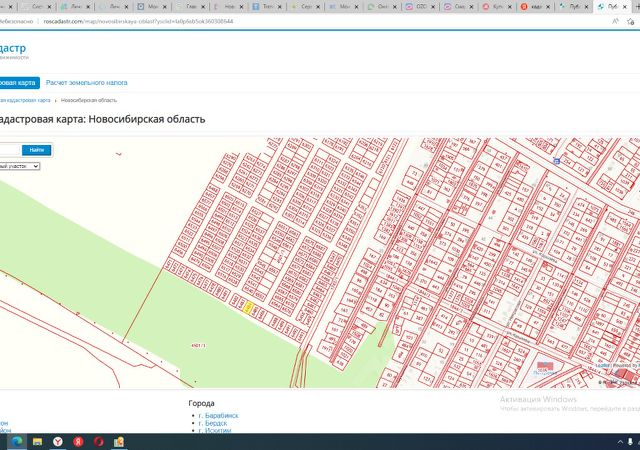Follow the г. Барабинск city link
This screenshot has height=450, width=640.
coord(218,415)
